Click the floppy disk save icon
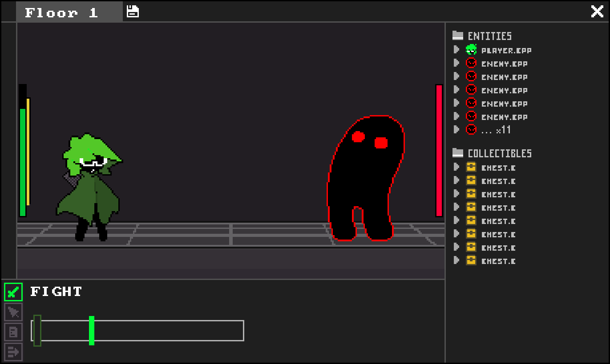Image resolution: width=610 pixels, height=364 pixels. pos(133,12)
